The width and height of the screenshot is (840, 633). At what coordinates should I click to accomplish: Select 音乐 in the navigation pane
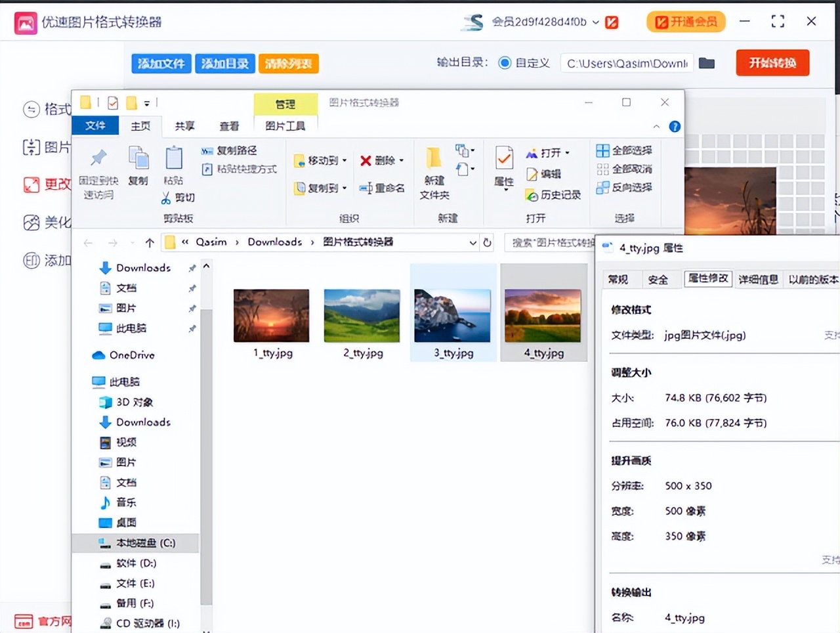(117, 502)
